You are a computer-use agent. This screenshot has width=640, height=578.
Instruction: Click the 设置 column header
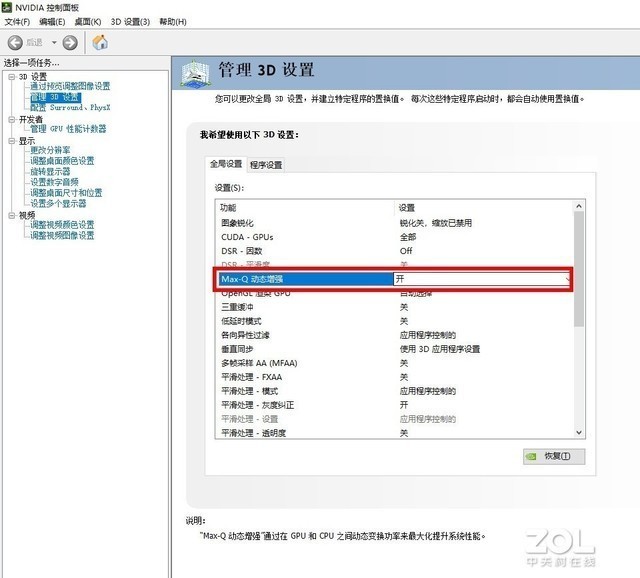483,207
